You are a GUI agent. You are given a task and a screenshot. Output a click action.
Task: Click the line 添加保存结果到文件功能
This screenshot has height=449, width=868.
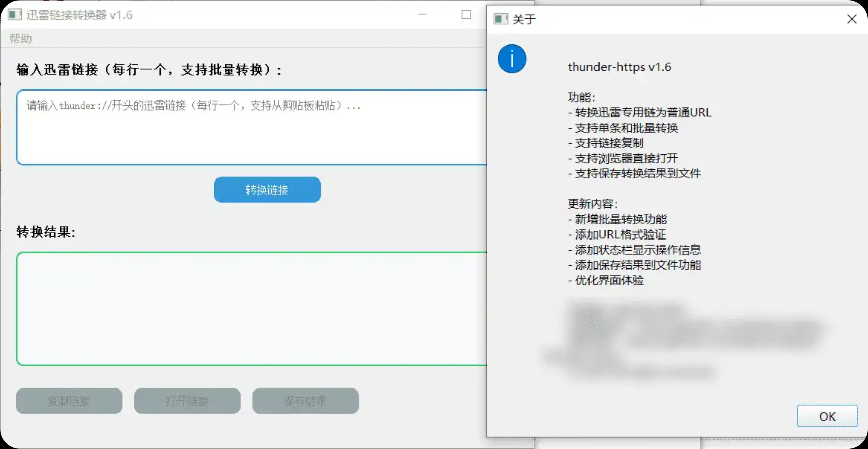click(634, 265)
